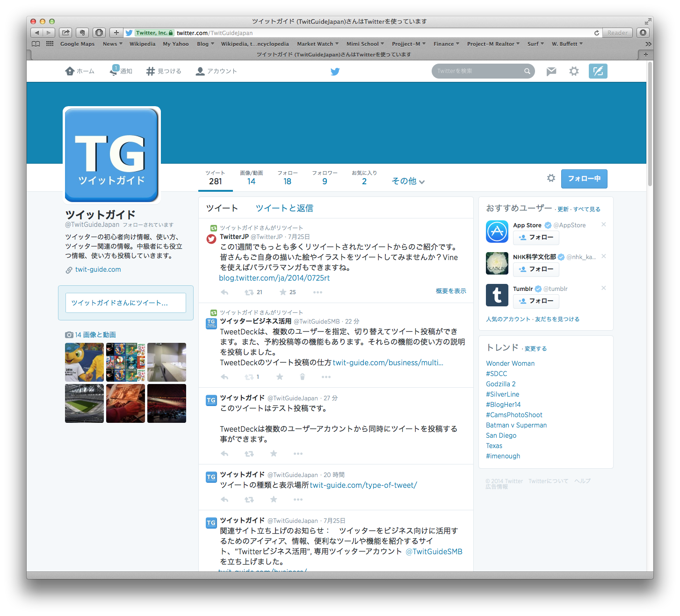The height and width of the screenshot is (616, 680).
Task: Reply to the test post tweet
Action: 224,454
